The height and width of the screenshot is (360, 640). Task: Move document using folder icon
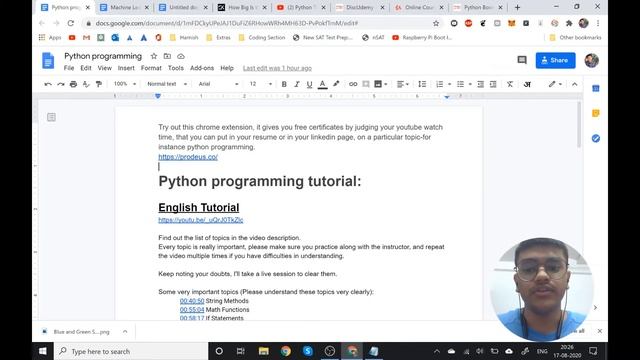pyautogui.click(x=167, y=56)
